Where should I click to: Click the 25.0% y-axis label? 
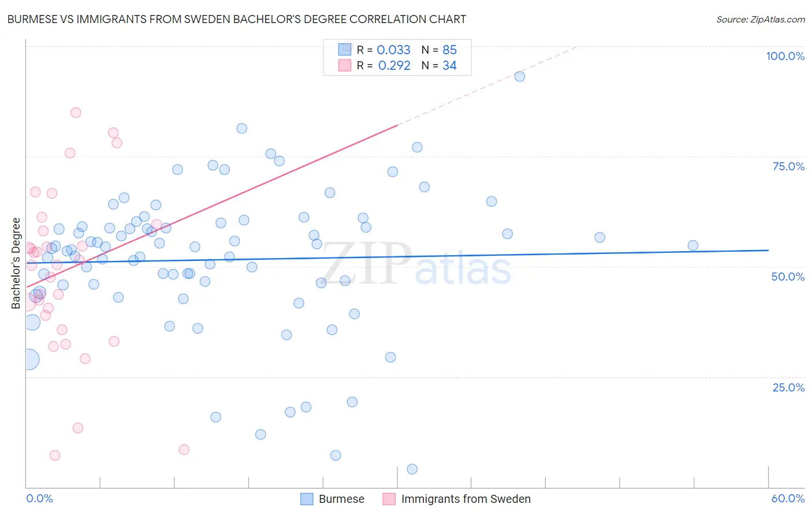[x=789, y=387]
